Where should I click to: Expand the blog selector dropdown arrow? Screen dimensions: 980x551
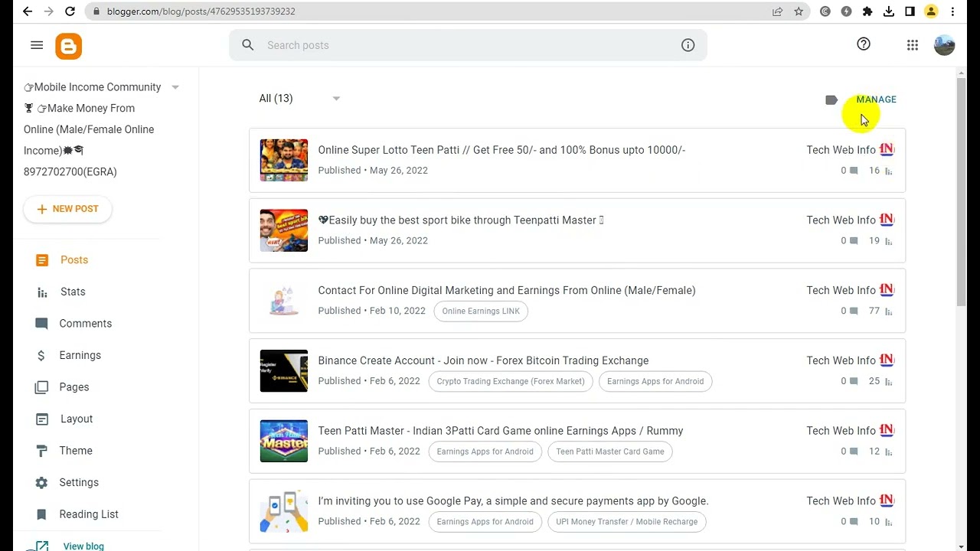coord(175,87)
